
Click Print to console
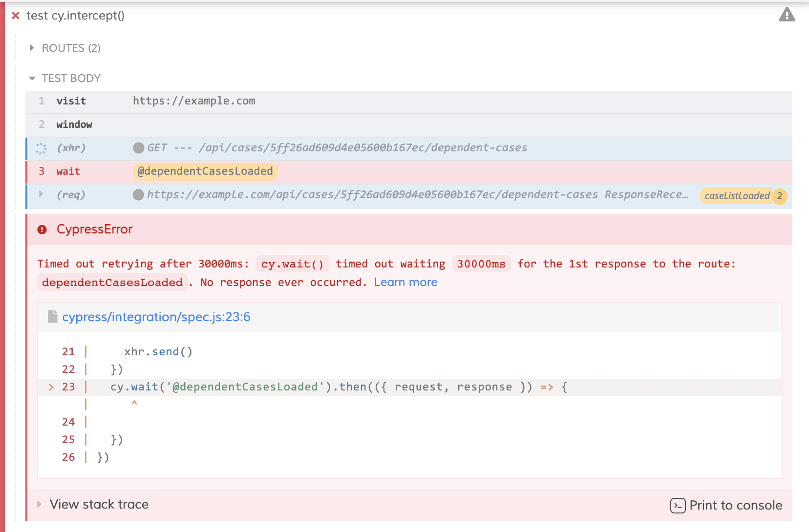pyautogui.click(x=735, y=506)
